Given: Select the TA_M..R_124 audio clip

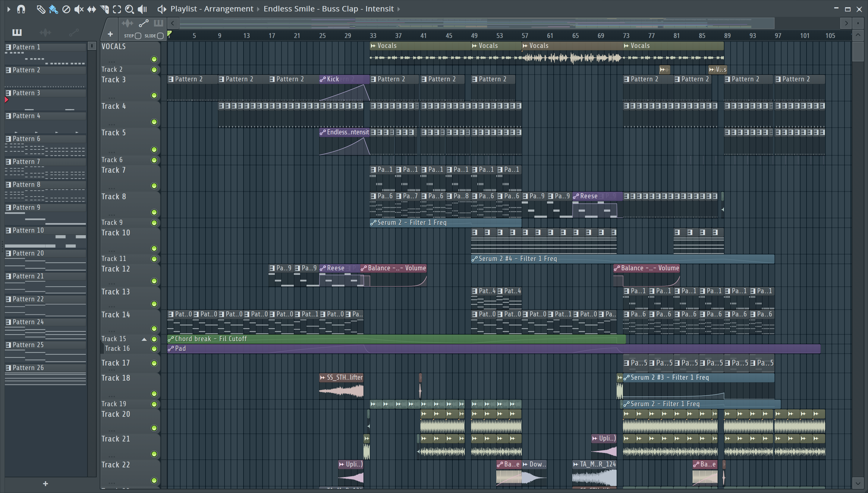Looking at the screenshot, I should [594, 473].
